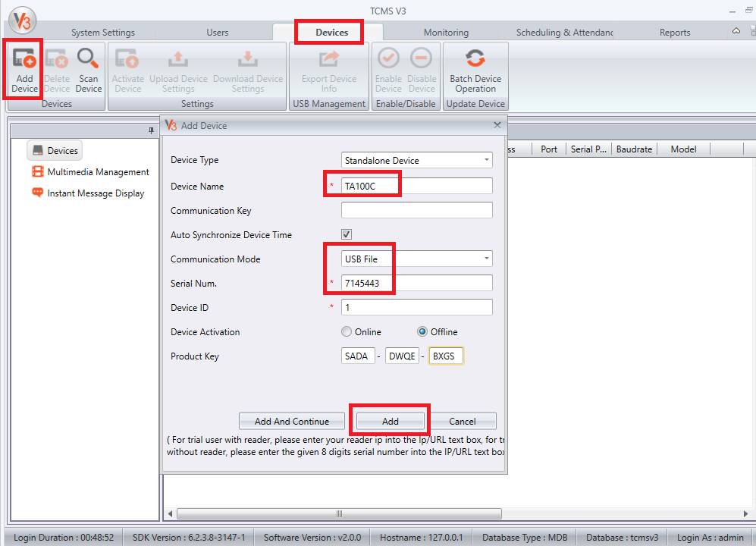Click the third Product Key box BXGS
Viewport: 756px width, 546px height.
pos(446,356)
